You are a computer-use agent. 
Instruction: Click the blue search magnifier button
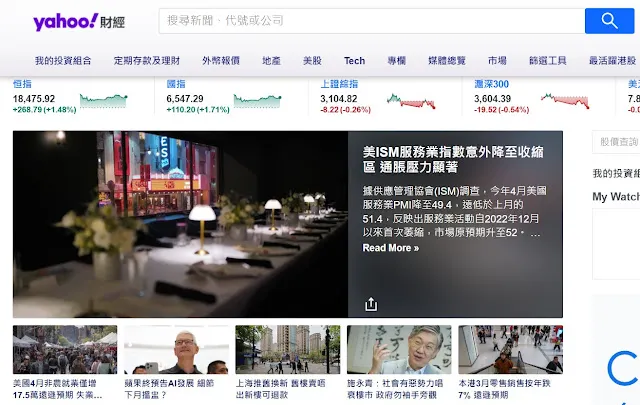609,21
